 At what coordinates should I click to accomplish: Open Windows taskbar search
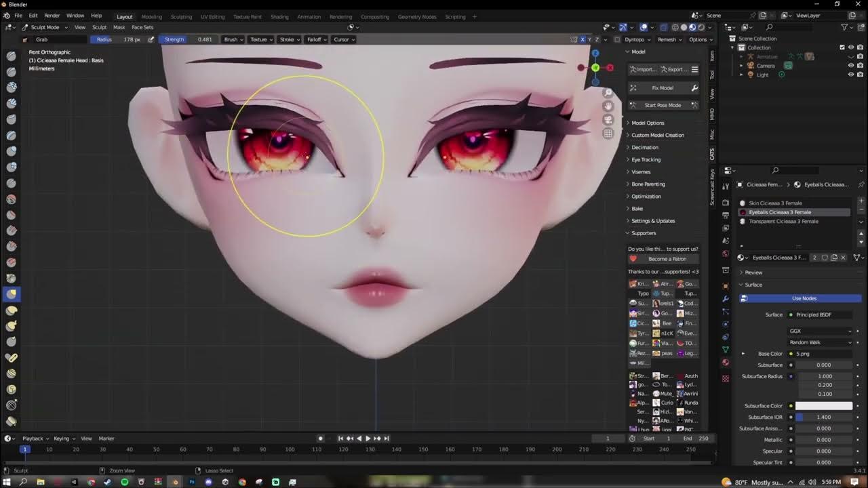point(23,482)
